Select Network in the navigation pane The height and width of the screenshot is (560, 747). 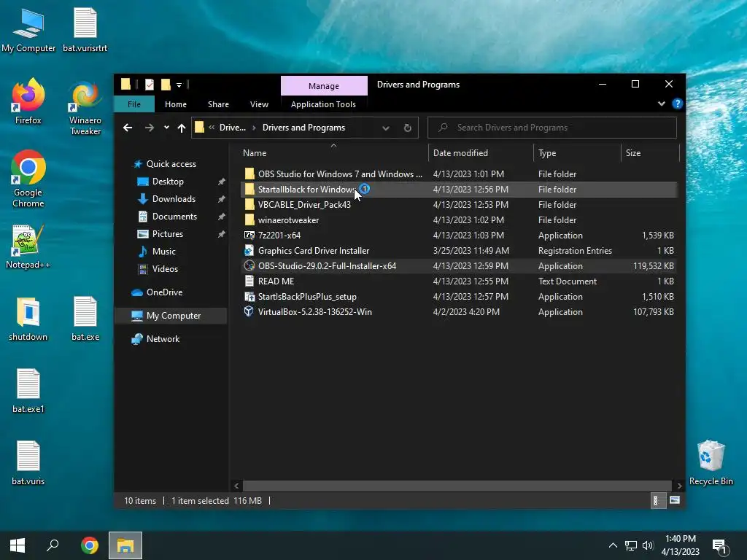point(163,339)
